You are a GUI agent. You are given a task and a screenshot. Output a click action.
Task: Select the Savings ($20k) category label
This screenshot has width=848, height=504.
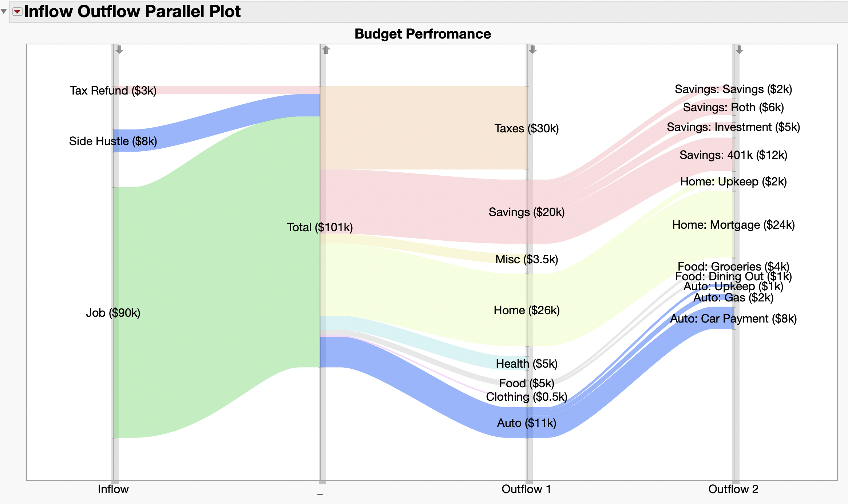(x=526, y=212)
